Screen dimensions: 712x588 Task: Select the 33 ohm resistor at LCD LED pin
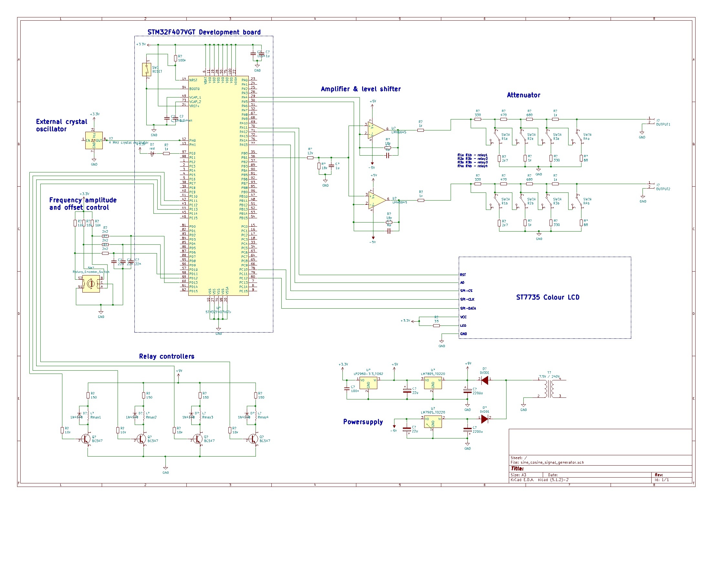[x=436, y=325]
